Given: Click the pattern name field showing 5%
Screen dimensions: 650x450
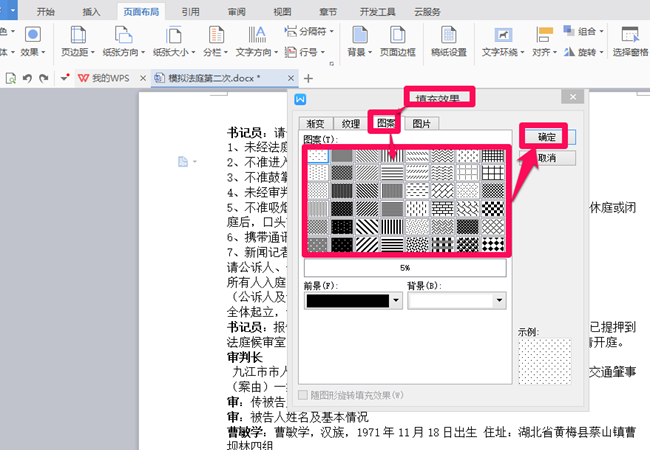Looking at the screenshot, I should (405, 268).
